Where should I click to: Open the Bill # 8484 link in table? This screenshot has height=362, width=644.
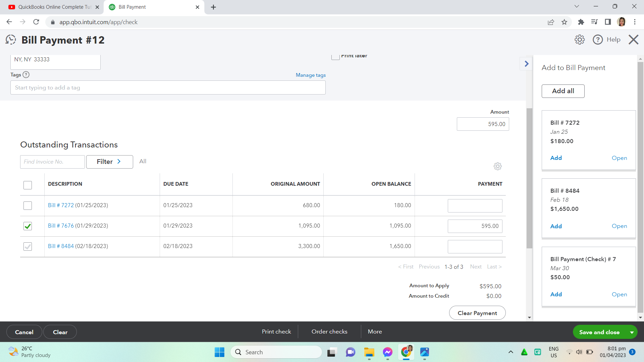coord(61,246)
